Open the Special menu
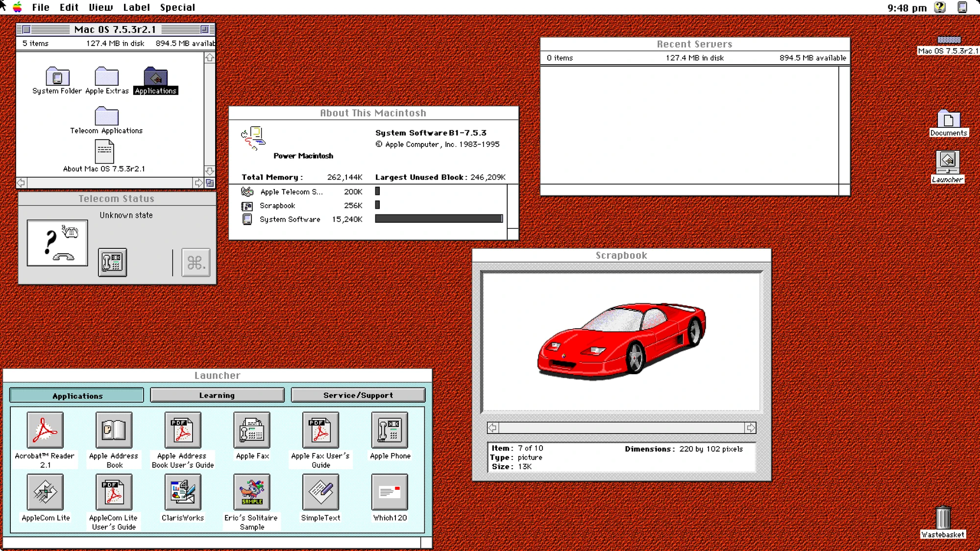 pyautogui.click(x=177, y=7)
